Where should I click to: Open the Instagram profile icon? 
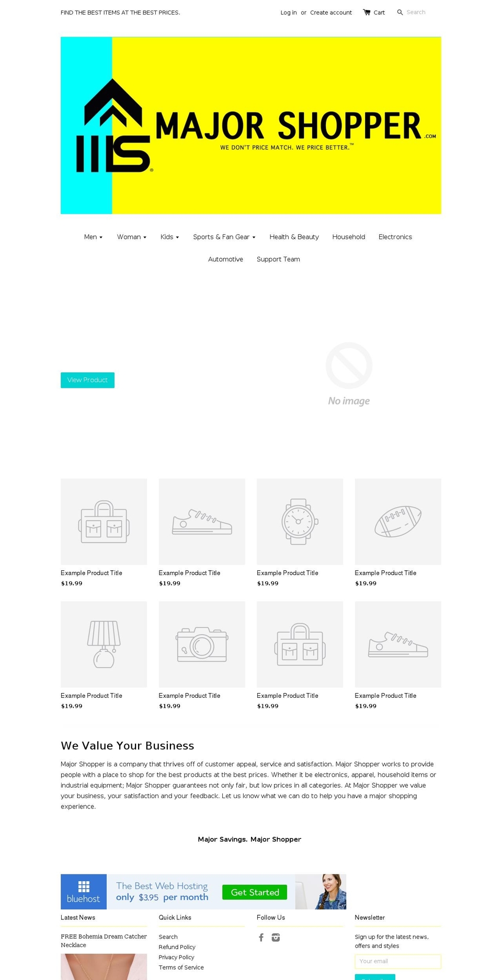[x=276, y=938]
